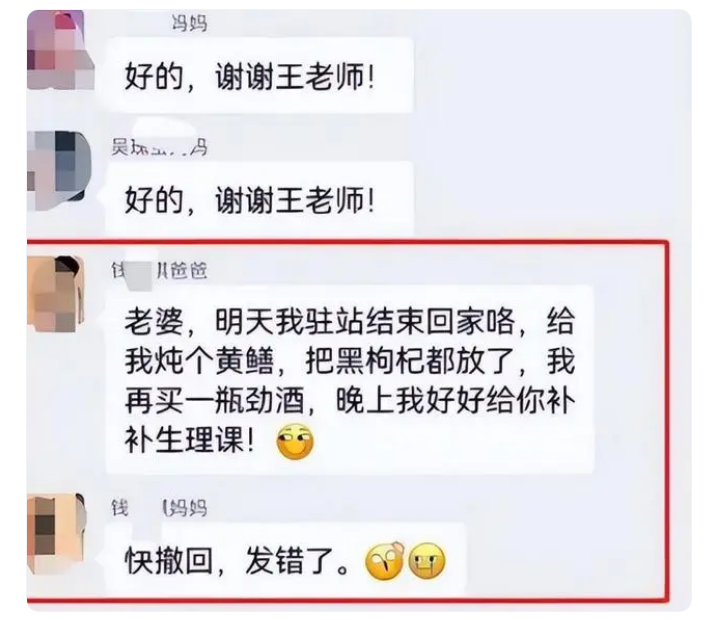Click 王老师 in the second reply
Image resolution: width=705 pixels, height=620 pixels.
click(x=320, y=200)
